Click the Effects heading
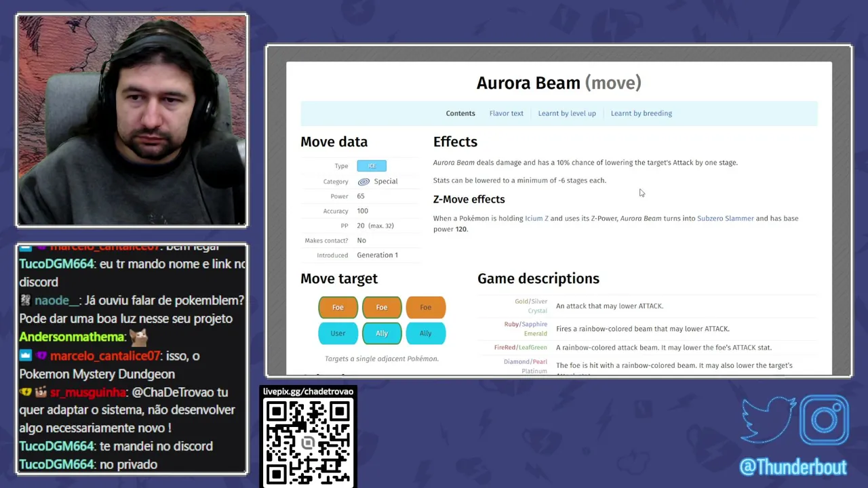 pyautogui.click(x=455, y=142)
